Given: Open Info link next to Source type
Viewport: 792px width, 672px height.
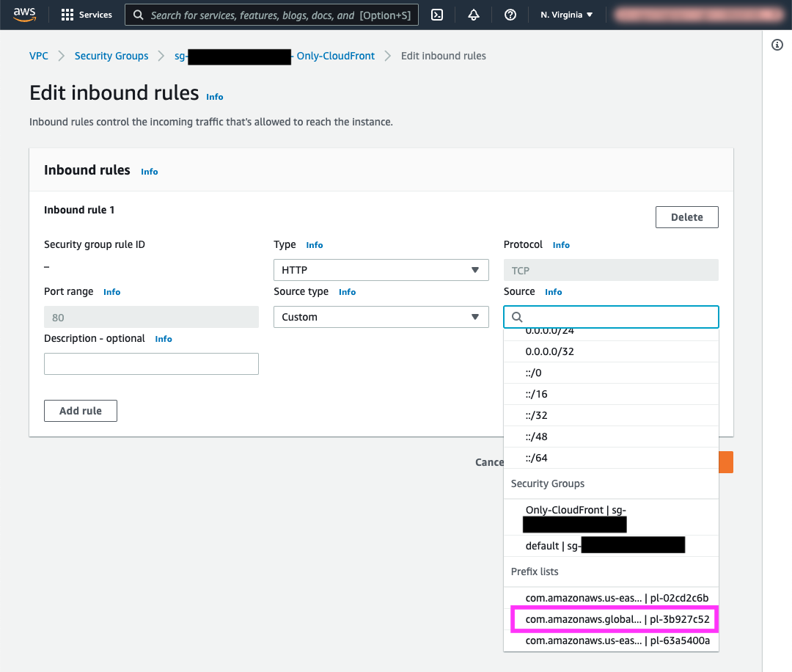Looking at the screenshot, I should (347, 292).
